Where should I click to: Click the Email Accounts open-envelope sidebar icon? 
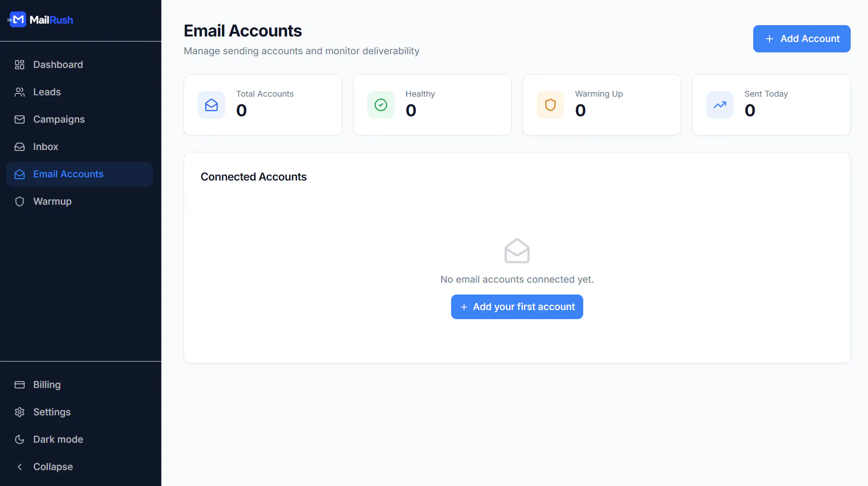(20, 174)
